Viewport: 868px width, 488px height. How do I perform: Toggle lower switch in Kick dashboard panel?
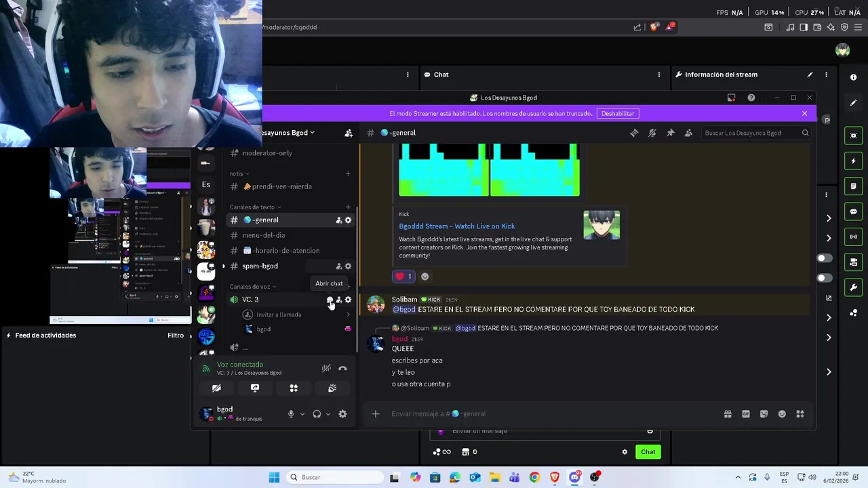tap(825, 279)
